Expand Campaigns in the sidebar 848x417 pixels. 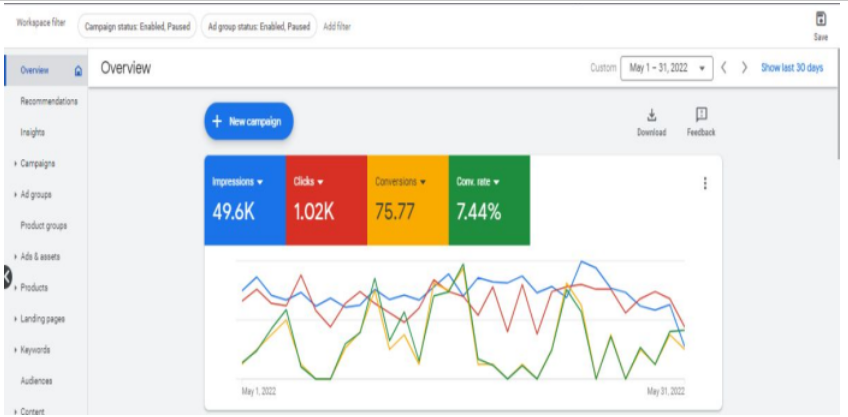click(38, 163)
